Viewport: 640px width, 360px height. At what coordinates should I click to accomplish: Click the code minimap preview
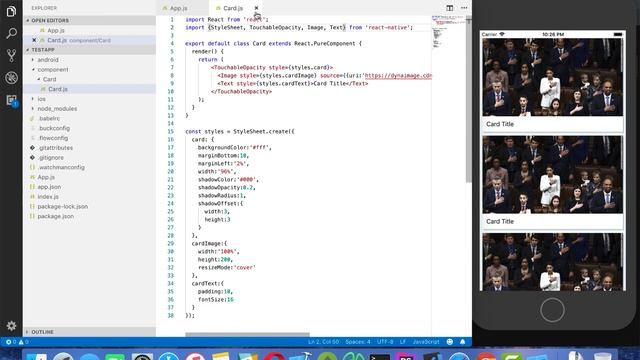(448, 33)
